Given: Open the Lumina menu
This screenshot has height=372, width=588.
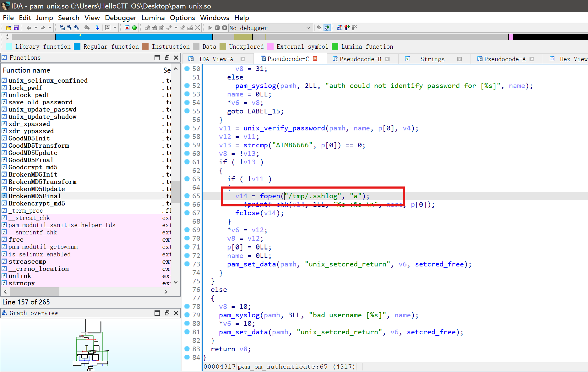Looking at the screenshot, I should (153, 18).
